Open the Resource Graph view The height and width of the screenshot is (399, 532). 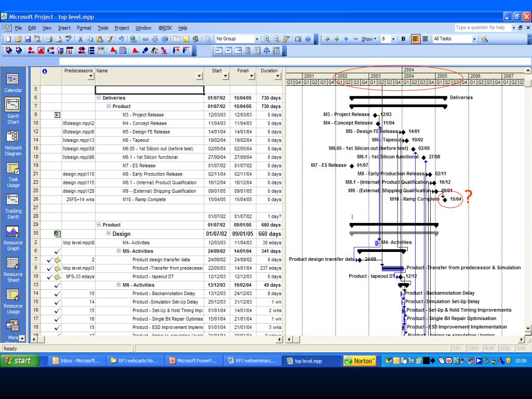pyautogui.click(x=13, y=238)
